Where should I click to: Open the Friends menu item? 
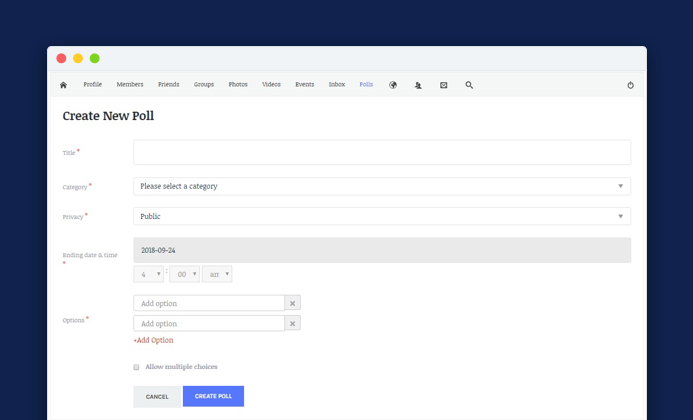point(169,84)
